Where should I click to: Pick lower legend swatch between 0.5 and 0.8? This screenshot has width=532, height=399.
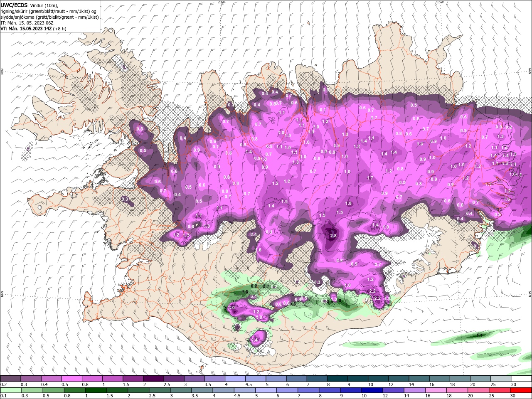pos(54,390)
